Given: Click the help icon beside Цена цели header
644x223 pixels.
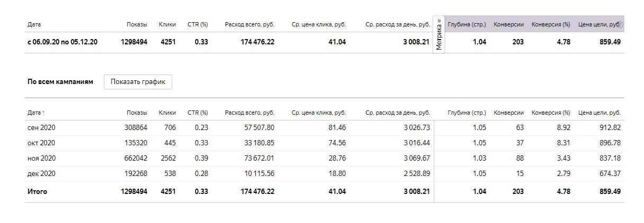Looking at the screenshot, I should tap(620, 25).
